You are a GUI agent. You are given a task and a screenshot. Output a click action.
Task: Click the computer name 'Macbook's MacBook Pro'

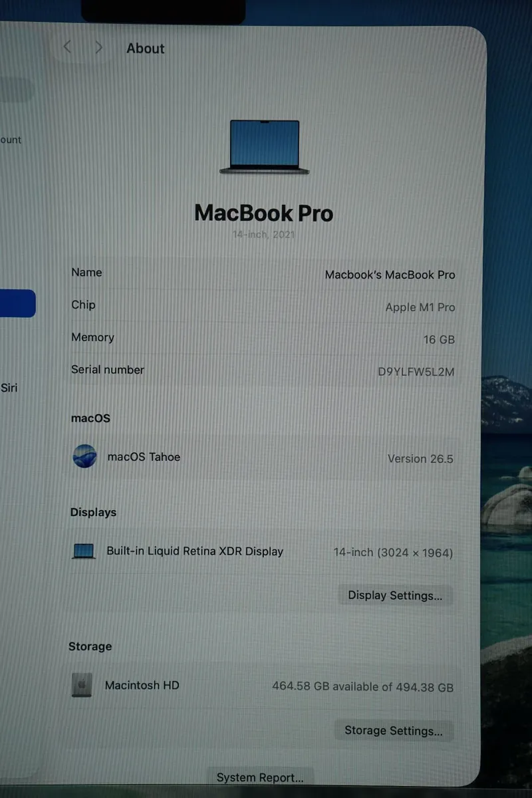click(x=390, y=275)
